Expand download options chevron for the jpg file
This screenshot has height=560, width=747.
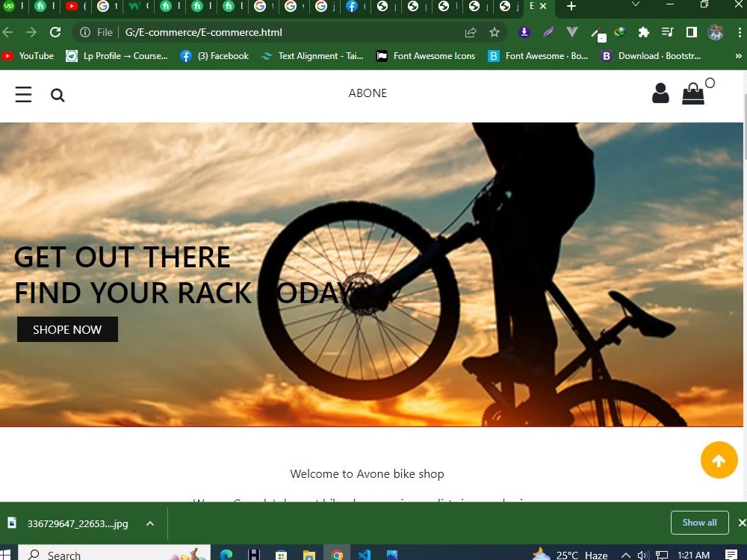[x=150, y=523]
